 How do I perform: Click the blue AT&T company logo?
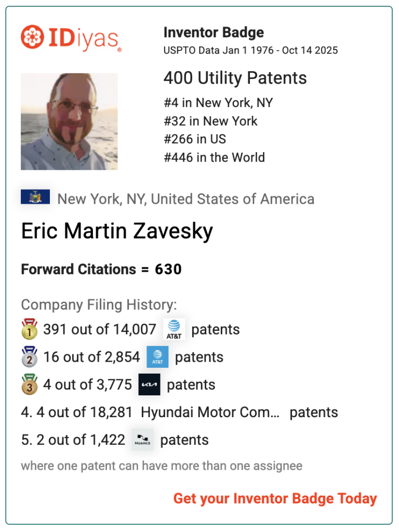click(x=157, y=357)
